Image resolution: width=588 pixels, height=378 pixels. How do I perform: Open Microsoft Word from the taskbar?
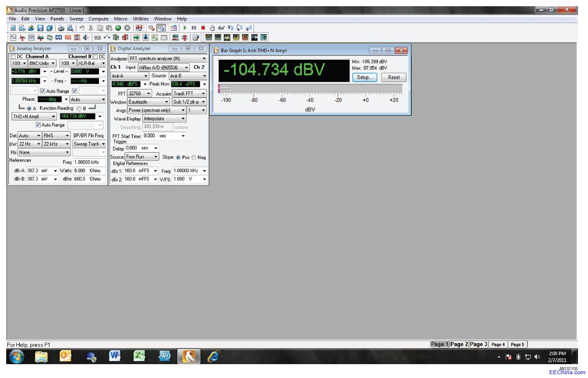(115, 355)
